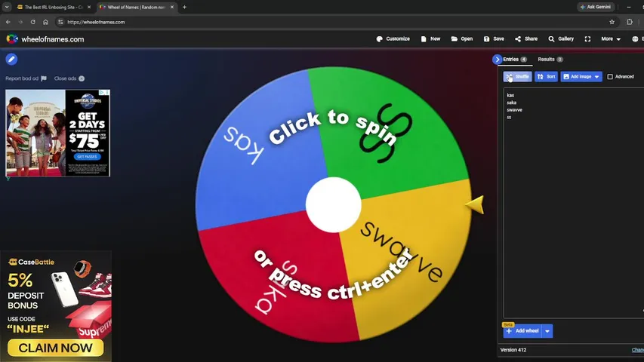
Task: Open the Gallery search
Action: [x=561, y=39]
